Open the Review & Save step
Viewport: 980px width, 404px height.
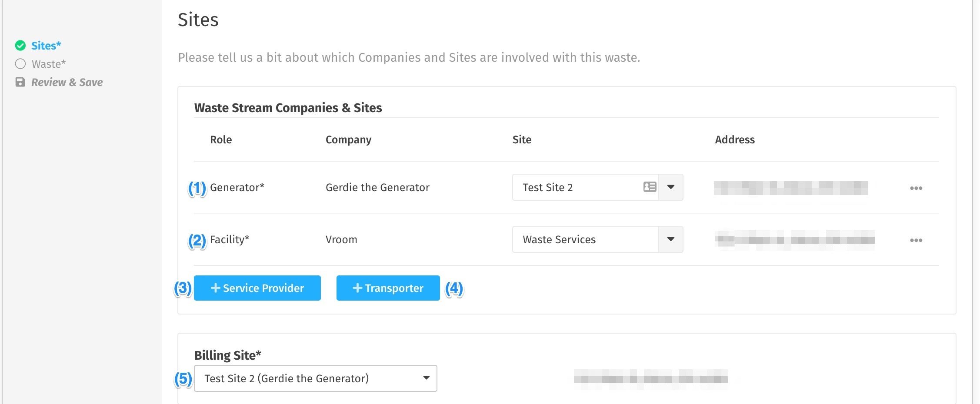coord(67,82)
